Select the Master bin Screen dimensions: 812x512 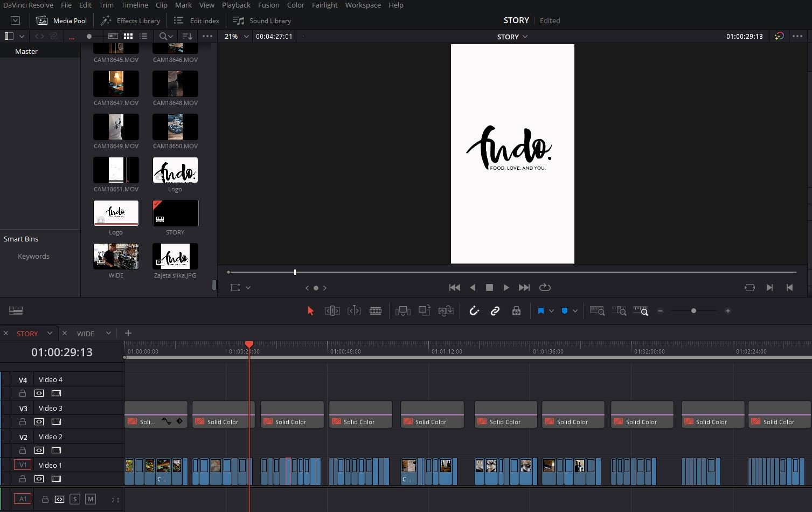(x=26, y=51)
